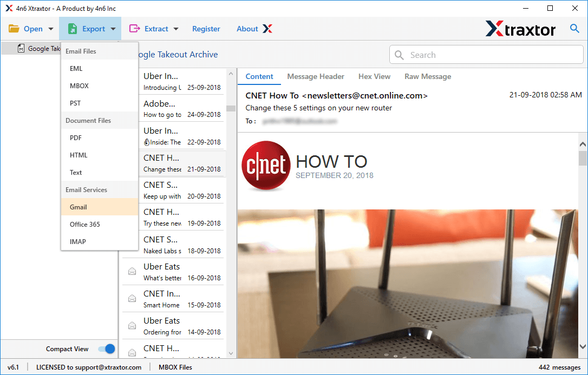Click the Open folder icon
This screenshot has width=588, height=375.
click(14, 29)
